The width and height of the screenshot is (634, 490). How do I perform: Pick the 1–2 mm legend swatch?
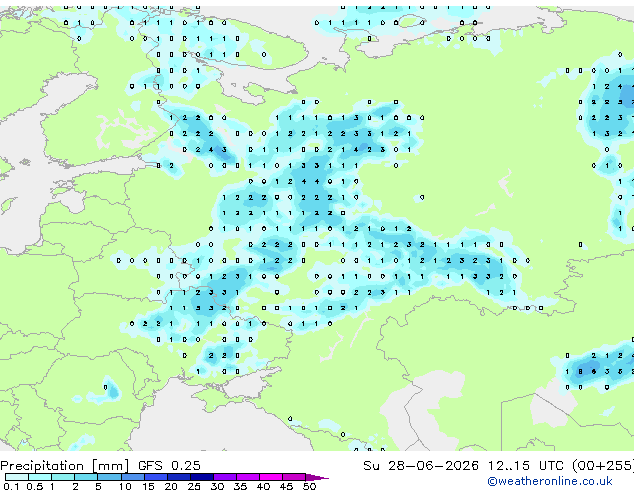[x=63, y=477]
